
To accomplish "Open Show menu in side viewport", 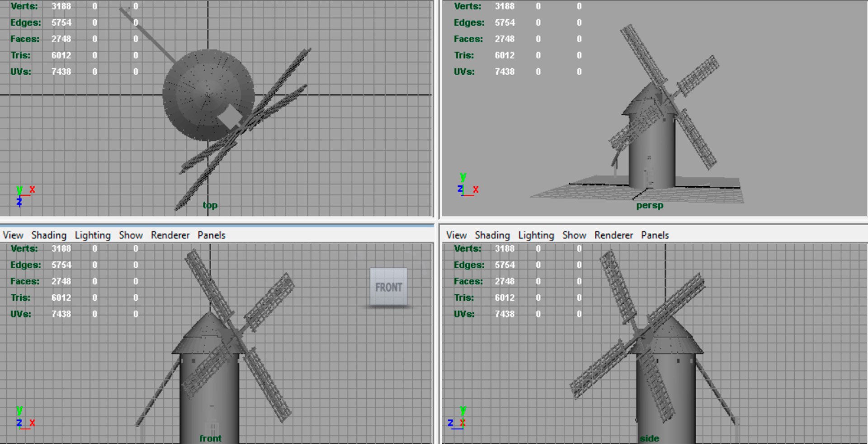I will click(x=574, y=235).
